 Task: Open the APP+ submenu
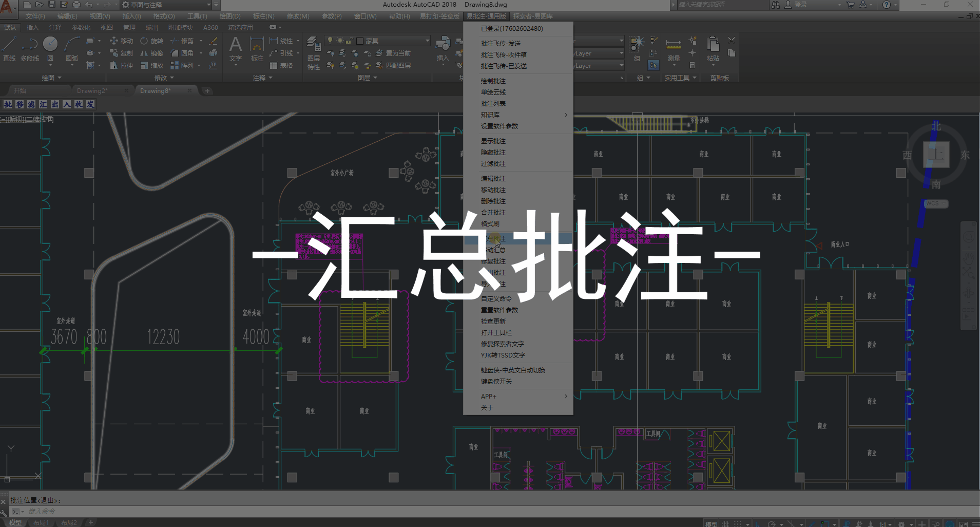[x=518, y=396]
